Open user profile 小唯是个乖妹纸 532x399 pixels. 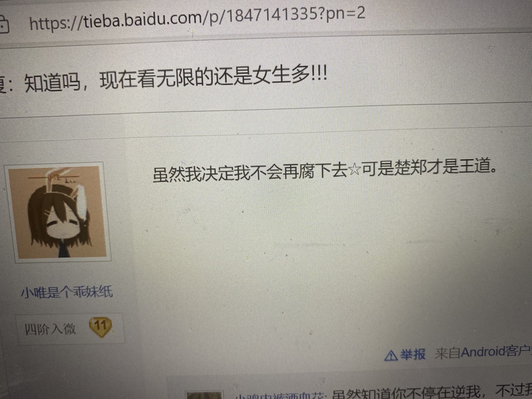[x=67, y=292]
